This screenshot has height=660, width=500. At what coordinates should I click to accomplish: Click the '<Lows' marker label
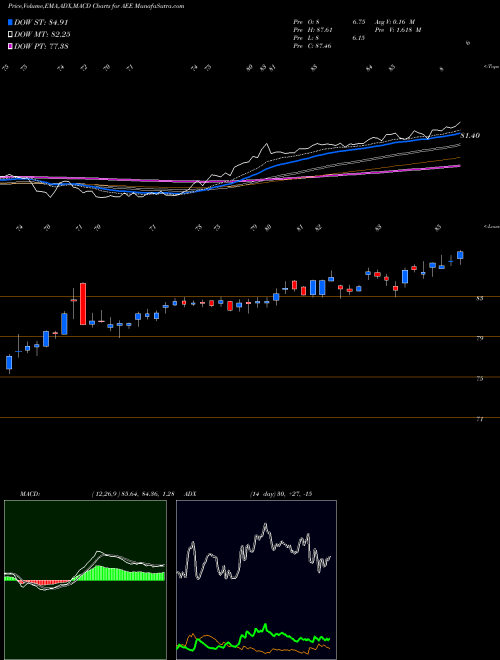(491, 226)
